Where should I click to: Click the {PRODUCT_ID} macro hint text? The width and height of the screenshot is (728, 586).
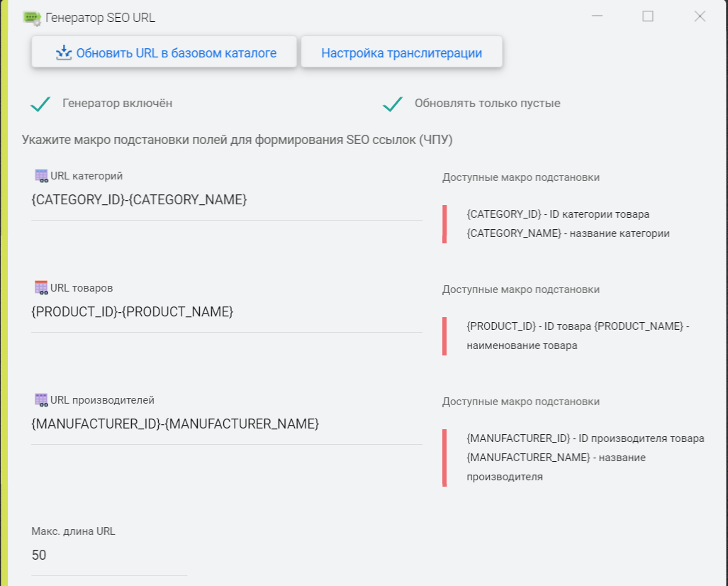point(501,326)
